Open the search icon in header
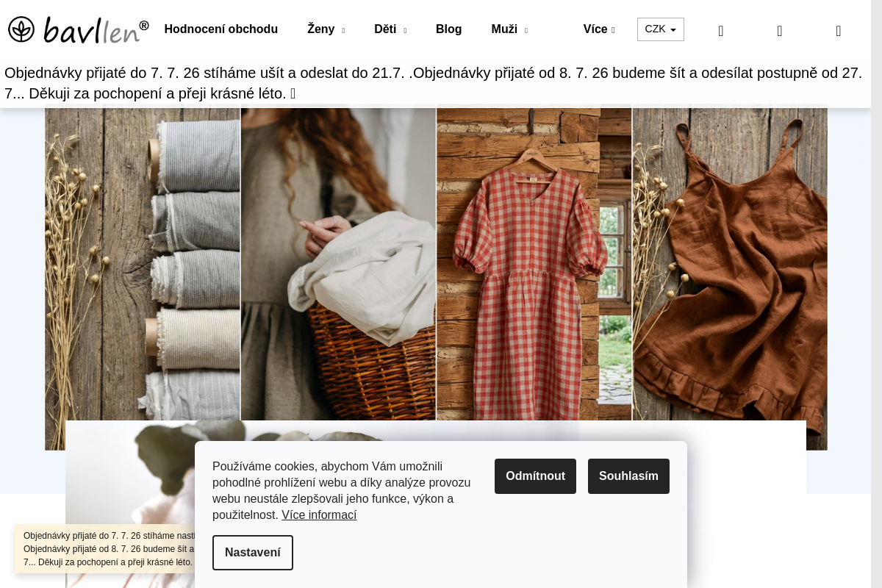Image resolution: width=882 pixels, height=588 pixels. (721, 30)
